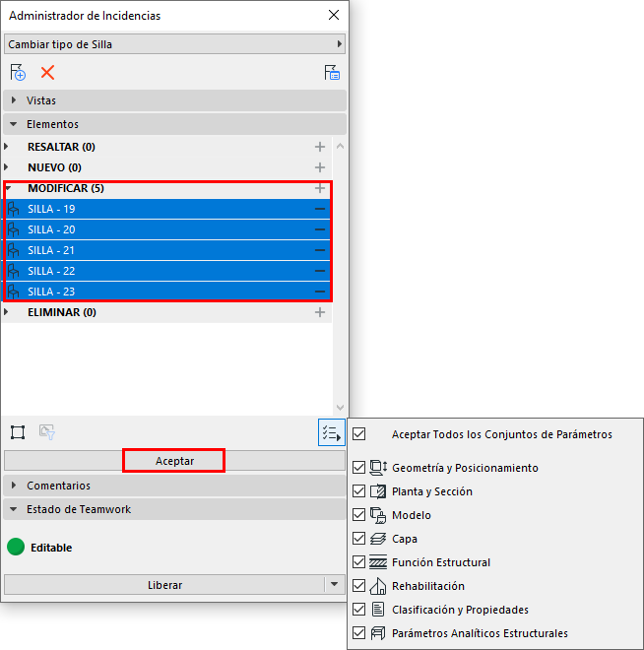This screenshot has width=644, height=650.
Task: Choose Geometría y Posicionamiento menu entry
Action: click(x=495, y=468)
